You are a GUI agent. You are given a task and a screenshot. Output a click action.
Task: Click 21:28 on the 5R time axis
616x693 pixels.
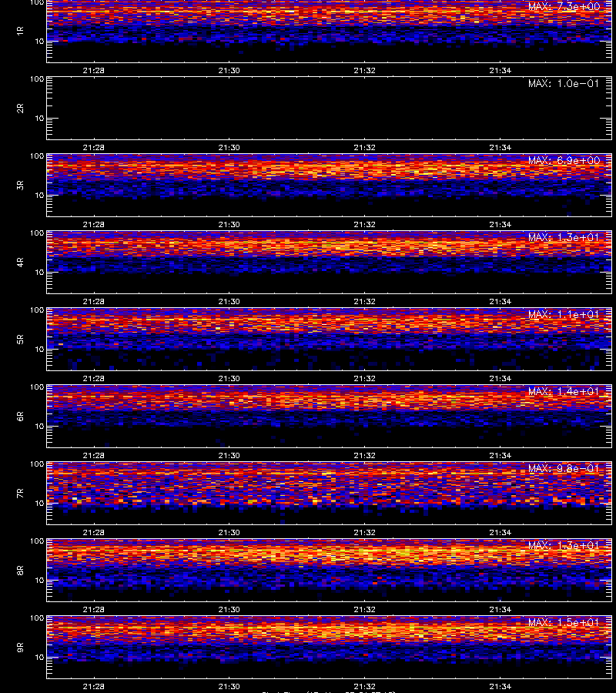coord(94,378)
